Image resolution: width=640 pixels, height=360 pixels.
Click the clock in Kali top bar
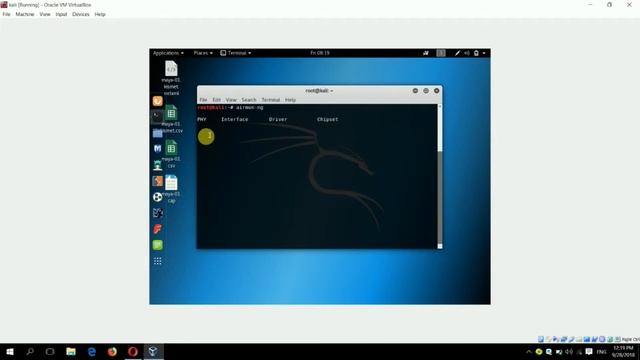coord(320,53)
